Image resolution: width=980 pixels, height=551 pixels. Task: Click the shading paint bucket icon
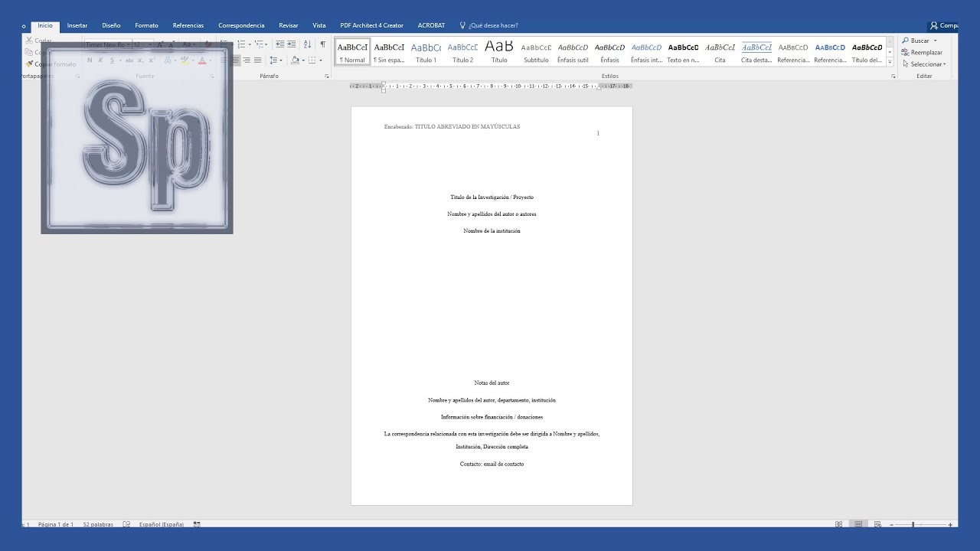click(x=296, y=60)
